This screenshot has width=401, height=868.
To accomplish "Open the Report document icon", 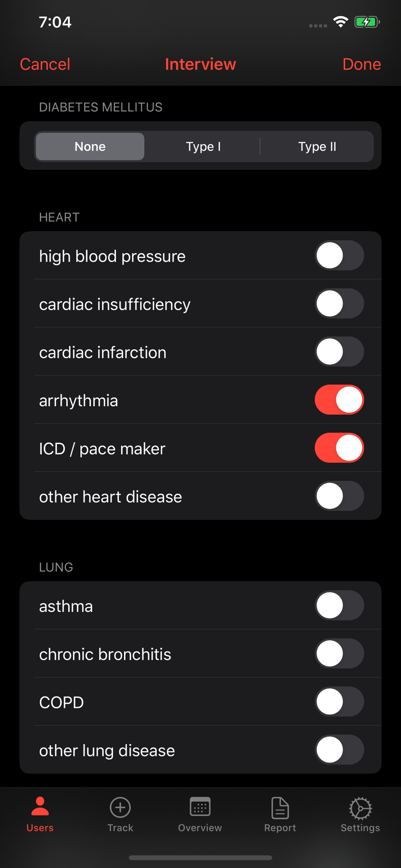I will 280,807.
